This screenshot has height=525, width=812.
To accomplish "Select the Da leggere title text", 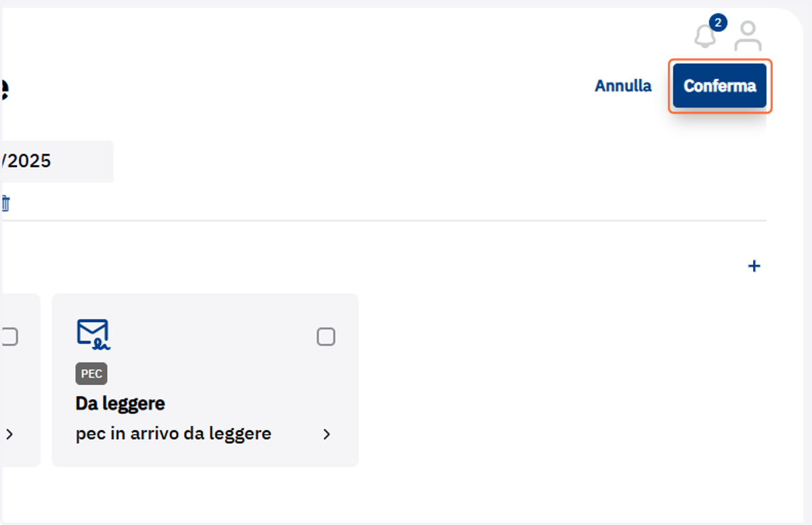I will 120,404.
